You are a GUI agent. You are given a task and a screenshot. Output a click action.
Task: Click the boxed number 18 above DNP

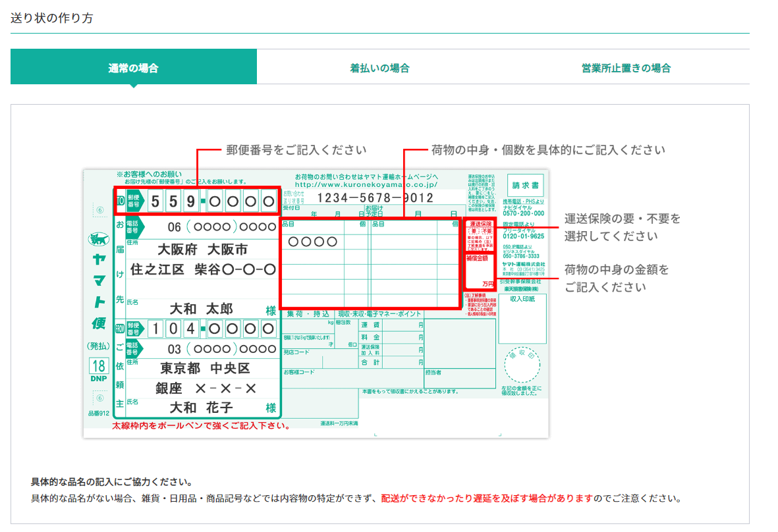pyautogui.click(x=98, y=367)
